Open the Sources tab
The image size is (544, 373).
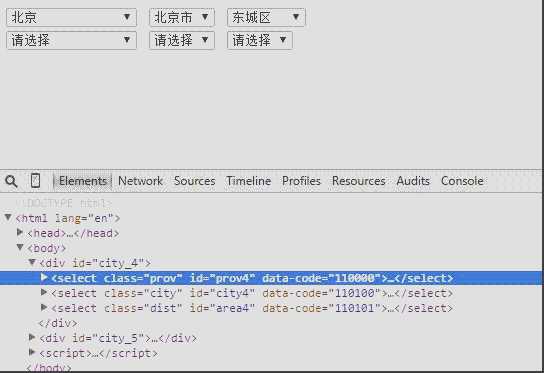click(x=195, y=181)
